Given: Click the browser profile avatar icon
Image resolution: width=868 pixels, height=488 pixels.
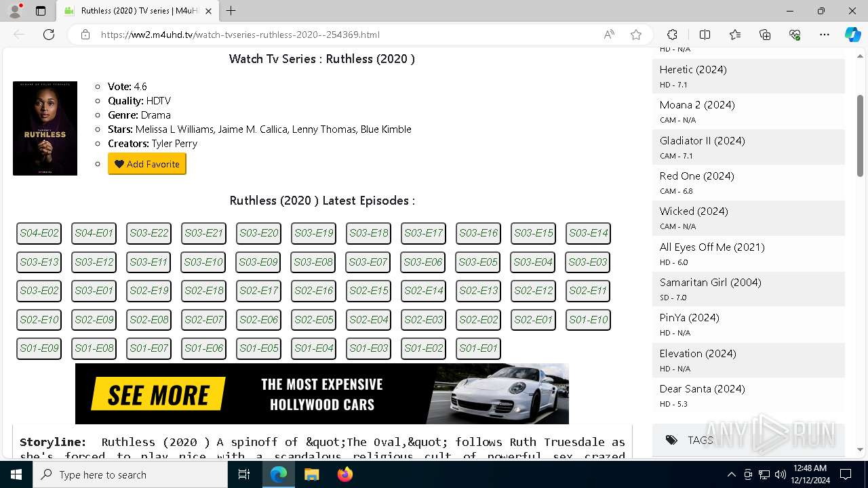Looking at the screenshot, I should tap(14, 11).
